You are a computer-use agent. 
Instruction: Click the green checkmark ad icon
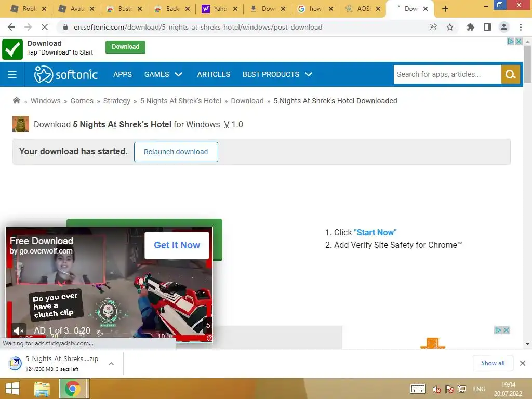pyautogui.click(x=12, y=49)
